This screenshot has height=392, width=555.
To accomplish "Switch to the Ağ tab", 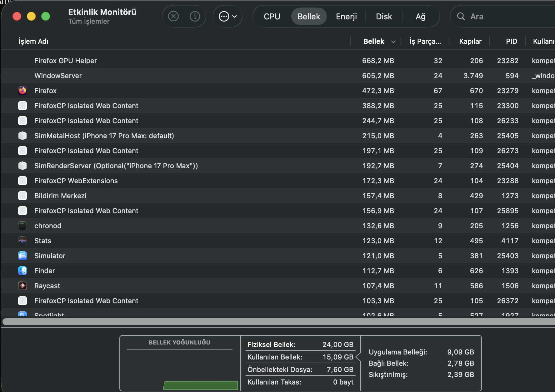I will click(x=421, y=17).
